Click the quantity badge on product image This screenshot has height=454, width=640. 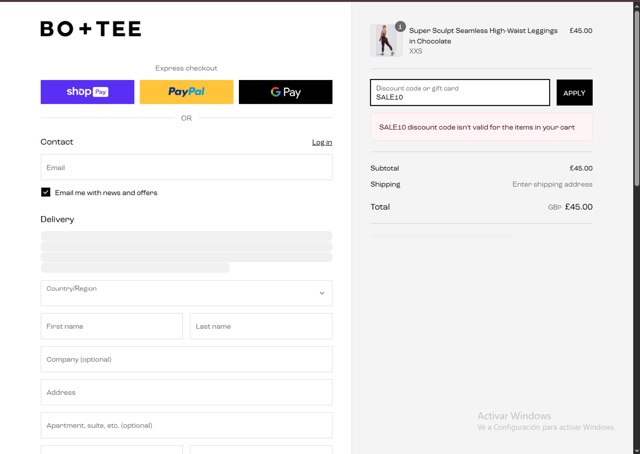click(400, 27)
